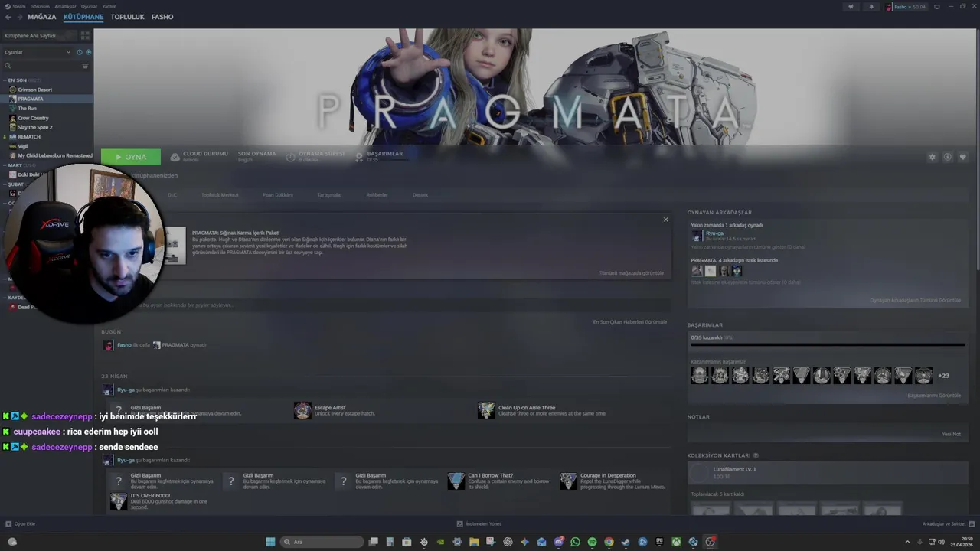This screenshot has width=980, height=551.
Task: Open the grid collections view icon
Action: coord(85,35)
